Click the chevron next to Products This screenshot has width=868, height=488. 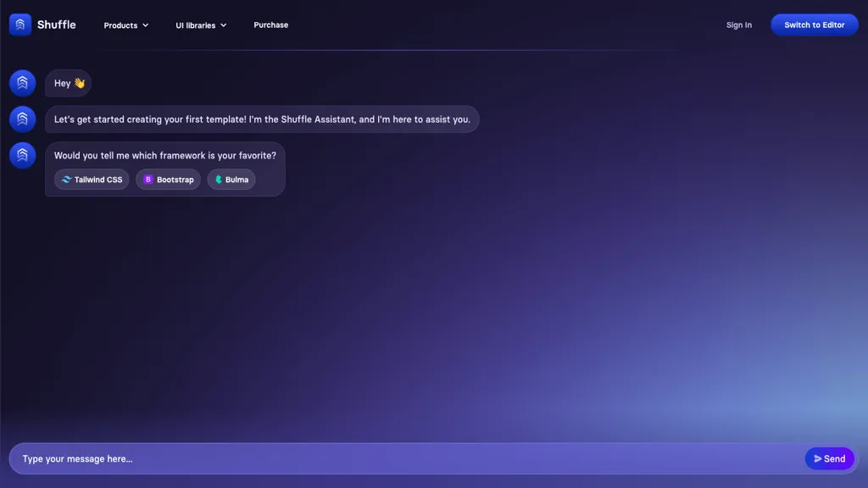146,25
